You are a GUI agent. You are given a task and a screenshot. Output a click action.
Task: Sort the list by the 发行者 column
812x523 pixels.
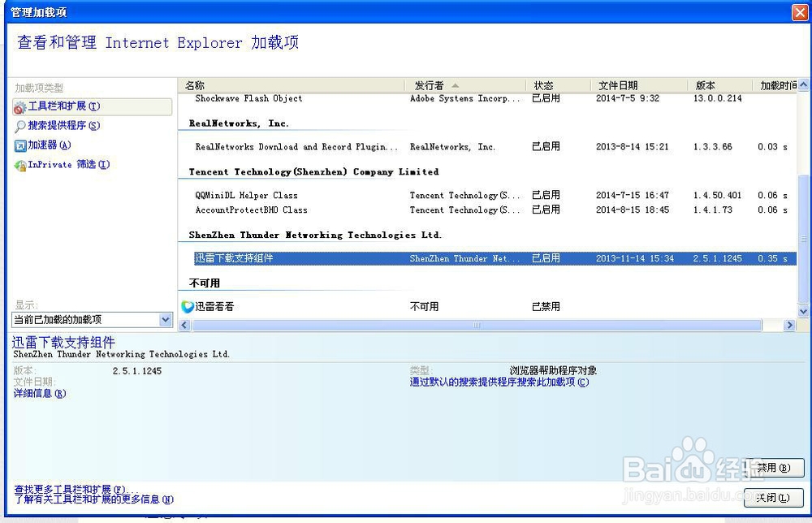(465, 85)
